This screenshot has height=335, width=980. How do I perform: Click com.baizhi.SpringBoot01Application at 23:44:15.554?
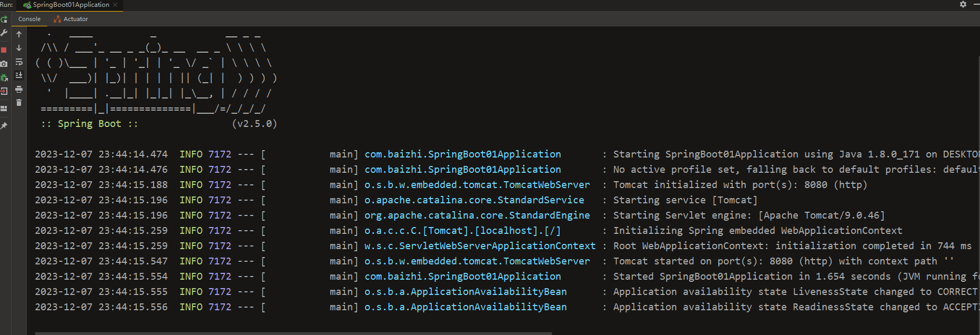click(x=462, y=277)
